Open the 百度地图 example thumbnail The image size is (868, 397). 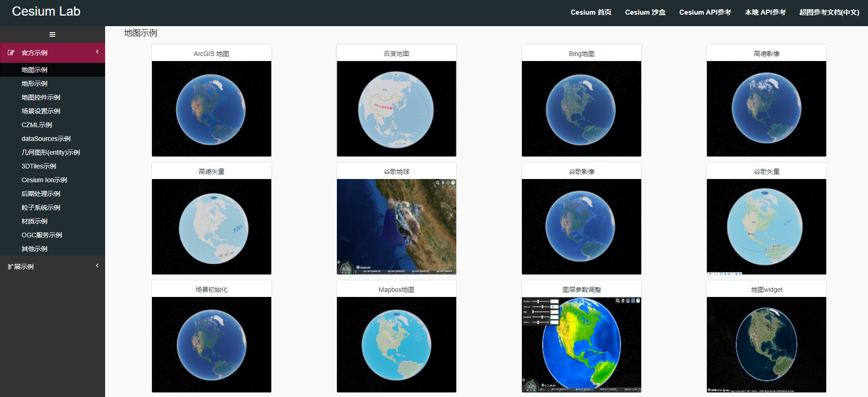pos(397,109)
